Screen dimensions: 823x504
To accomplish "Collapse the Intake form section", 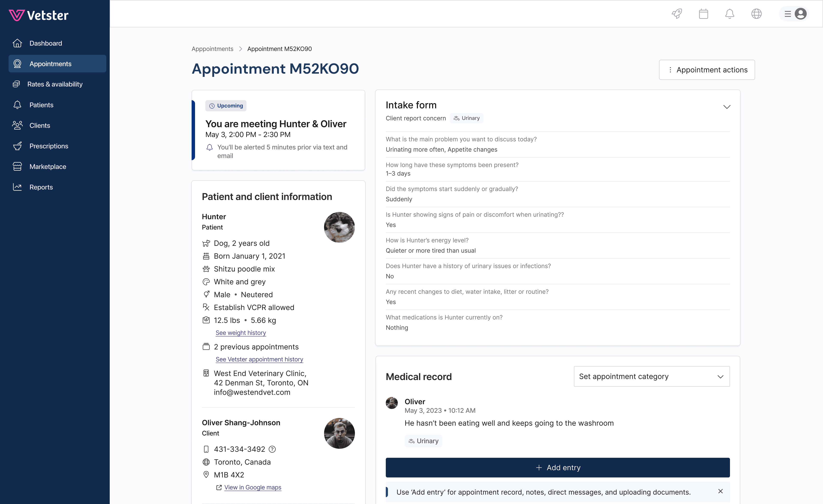I will click(x=727, y=107).
